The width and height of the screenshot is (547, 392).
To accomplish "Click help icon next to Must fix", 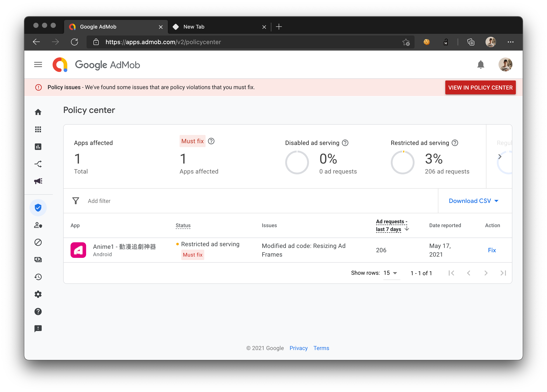I will coord(211,141).
